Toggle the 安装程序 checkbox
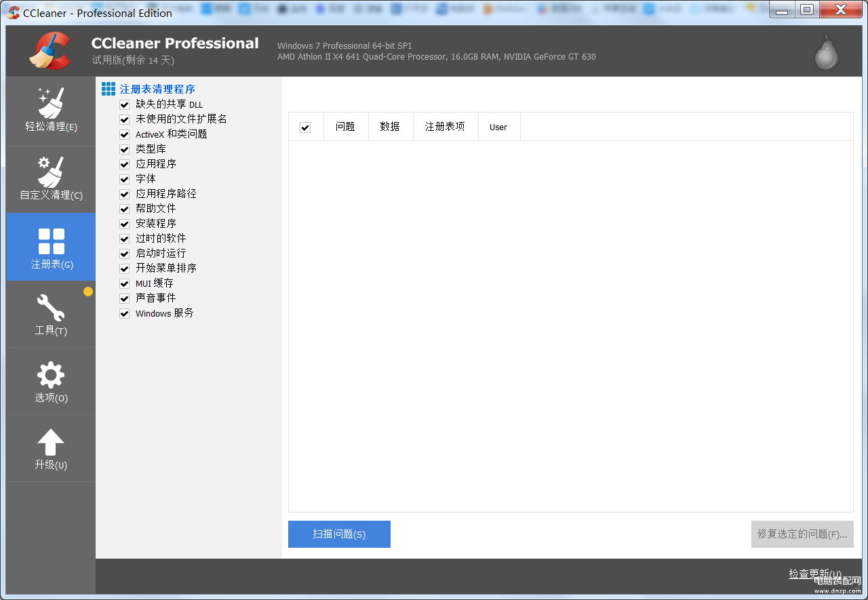Image resolution: width=868 pixels, height=600 pixels. [x=124, y=224]
